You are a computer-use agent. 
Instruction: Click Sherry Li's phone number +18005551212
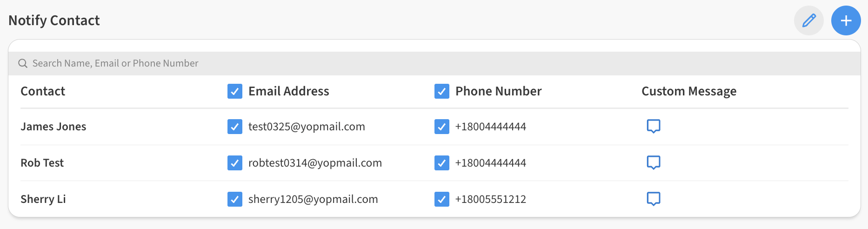pyautogui.click(x=491, y=199)
